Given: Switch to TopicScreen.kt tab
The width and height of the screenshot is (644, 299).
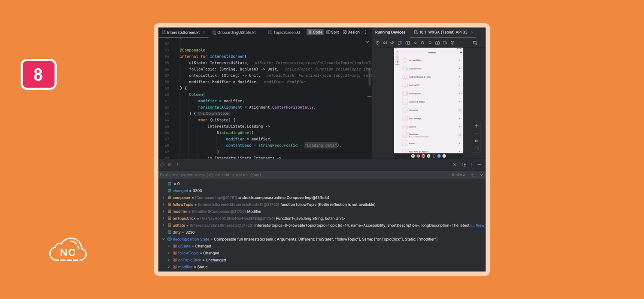Looking at the screenshot, I should [284, 32].
